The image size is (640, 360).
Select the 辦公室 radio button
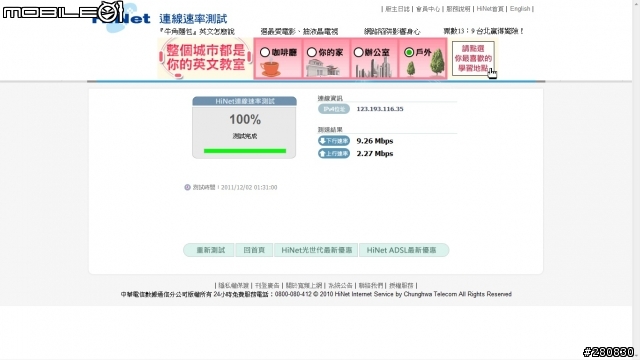(x=358, y=52)
